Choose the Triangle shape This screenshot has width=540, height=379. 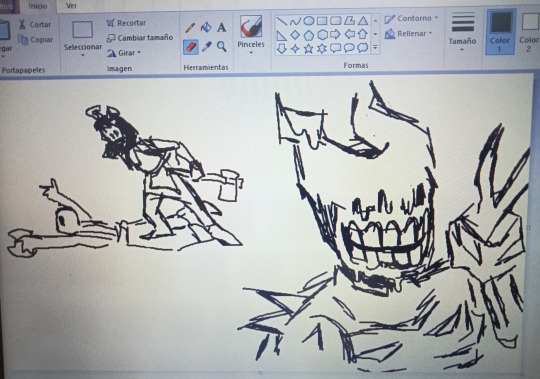click(x=363, y=21)
